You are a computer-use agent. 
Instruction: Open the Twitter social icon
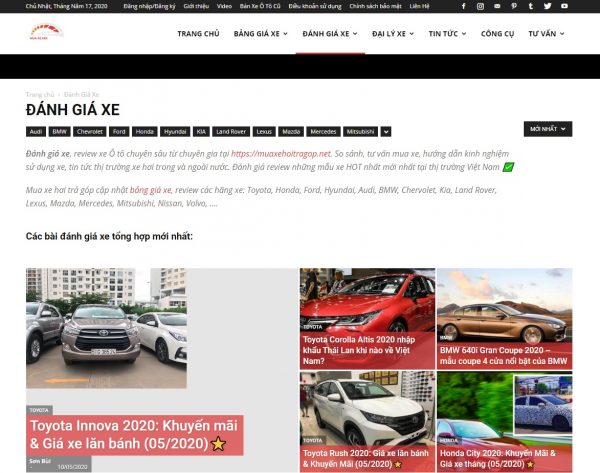tap(546, 6)
